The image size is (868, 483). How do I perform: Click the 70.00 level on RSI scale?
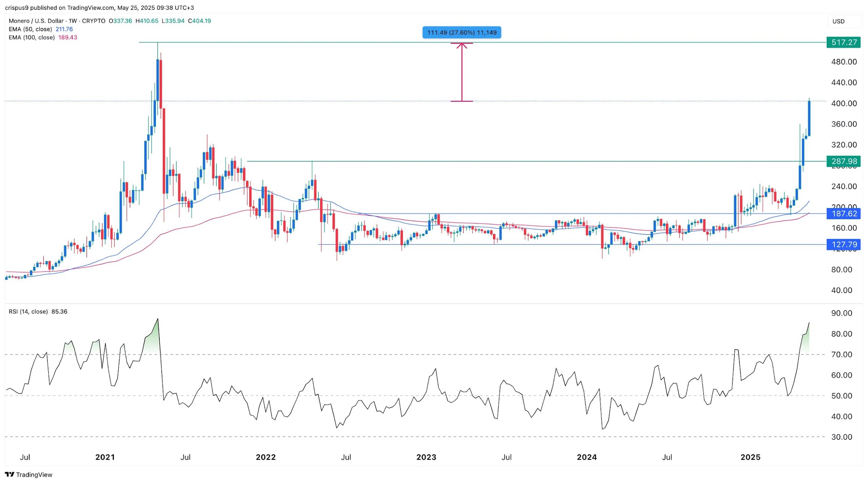point(842,354)
